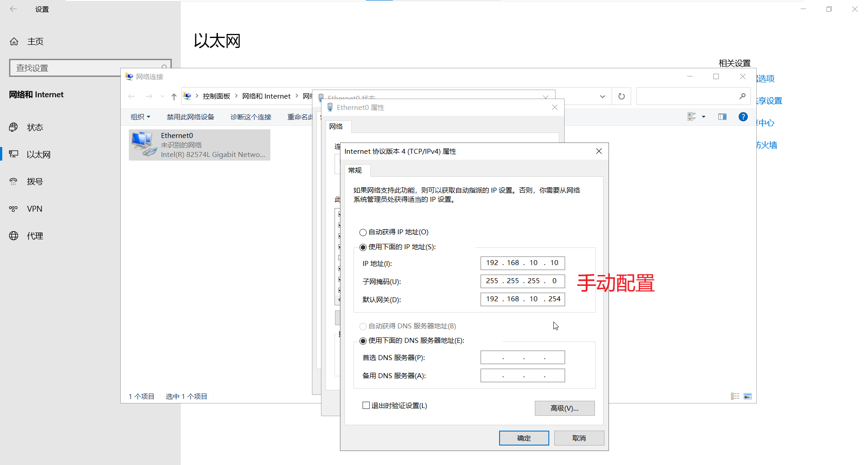Open 拨号 (dial-up) settings in sidebar
The width and height of the screenshot is (868, 465).
click(35, 181)
